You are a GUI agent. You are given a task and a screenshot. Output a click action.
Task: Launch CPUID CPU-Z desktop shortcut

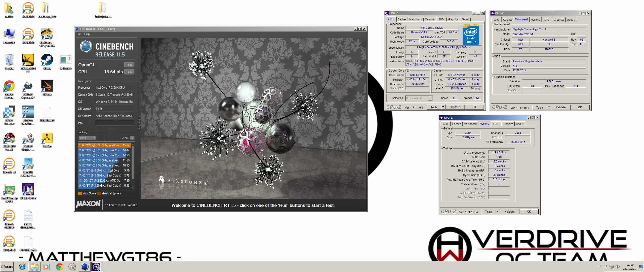28,192
